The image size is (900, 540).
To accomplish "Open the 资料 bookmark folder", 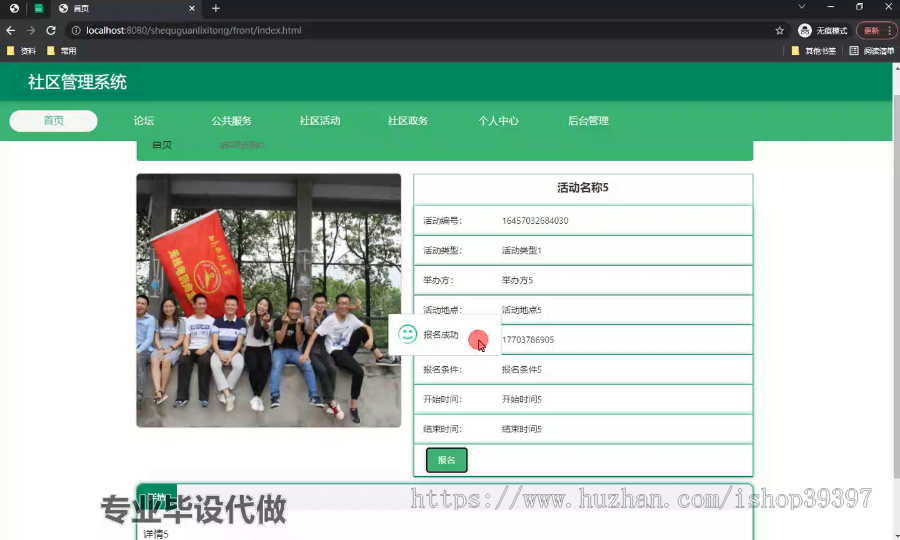I will (x=21, y=51).
